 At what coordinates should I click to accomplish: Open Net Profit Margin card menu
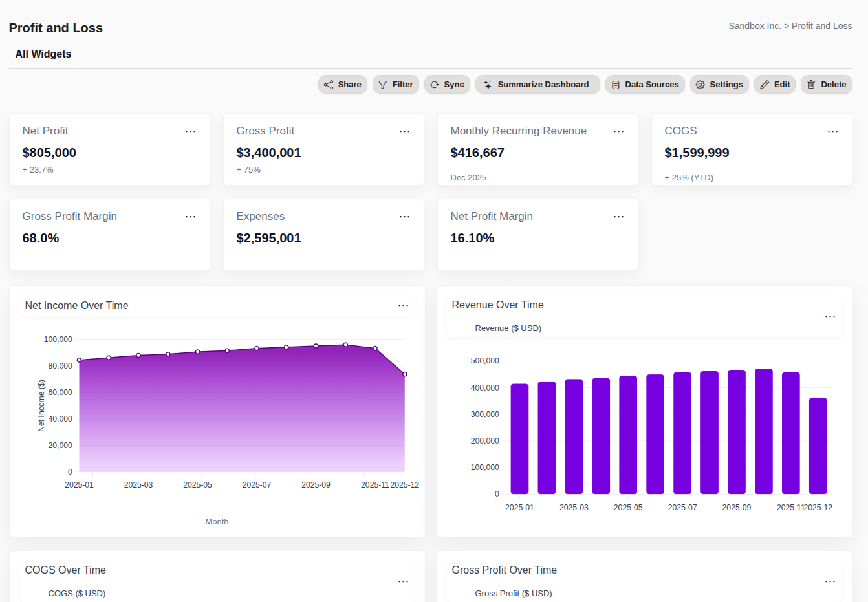(618, 217)
